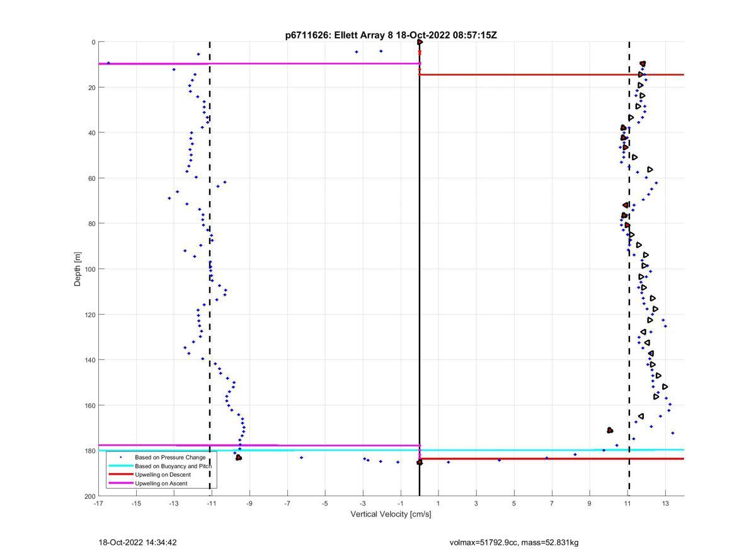Click x-axis tick label -17
The height and width of the screenshot is (558, 756).
click(x=98, y=503)
